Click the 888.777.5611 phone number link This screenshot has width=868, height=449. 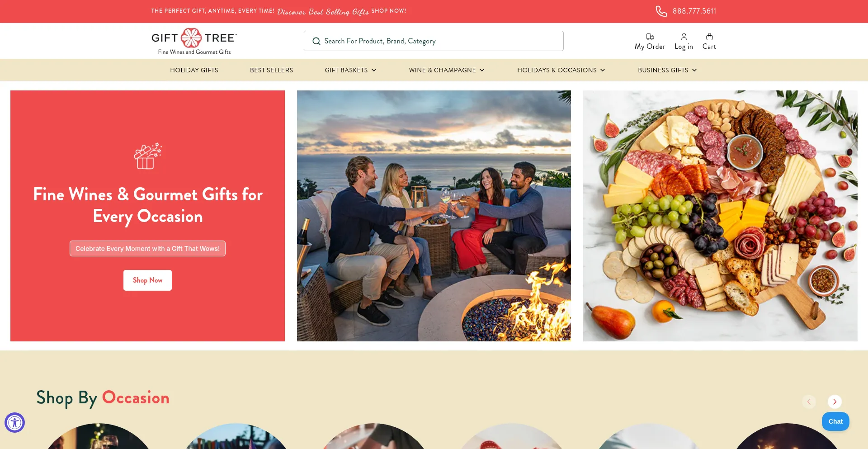pos(694,11)
